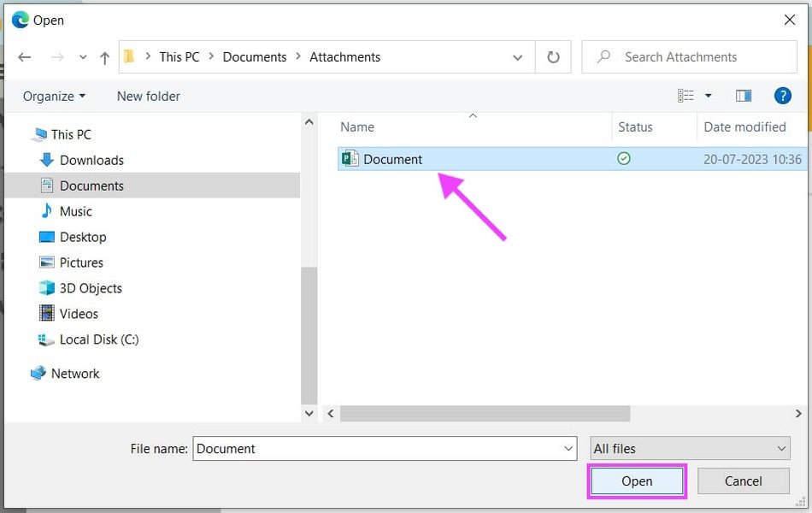Click the Downloads blue arrow icon
Screen dimensions: 812x513
point(47,160)
